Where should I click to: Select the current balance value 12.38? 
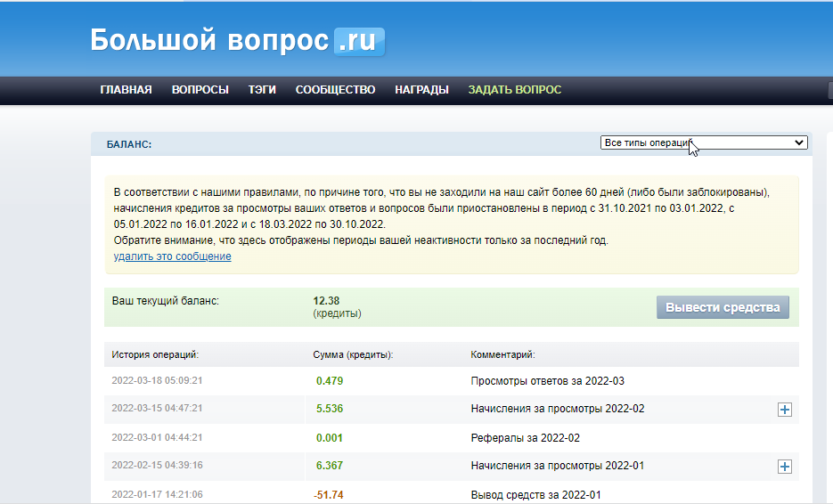coord(326,301)
